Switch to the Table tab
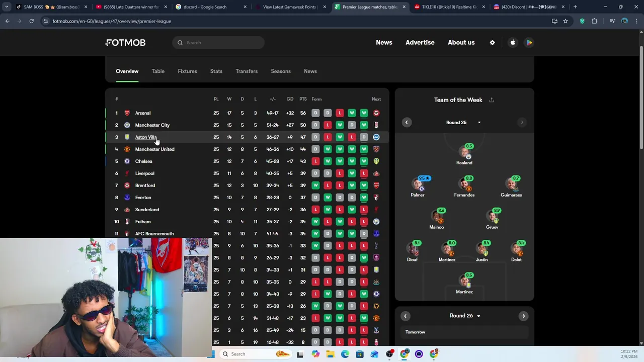Image resolution: width=644 pixels, height=362 pixels. (x=158, y=71)
